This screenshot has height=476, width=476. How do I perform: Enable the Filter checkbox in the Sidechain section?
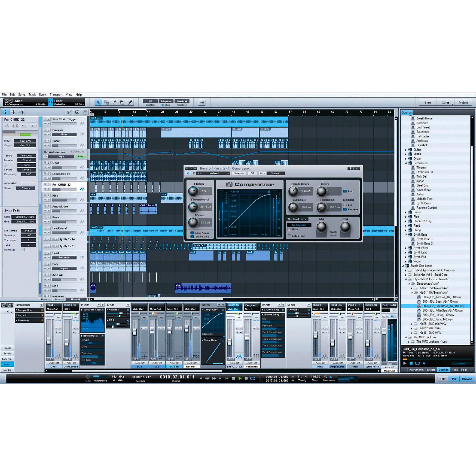click(289, 229)
